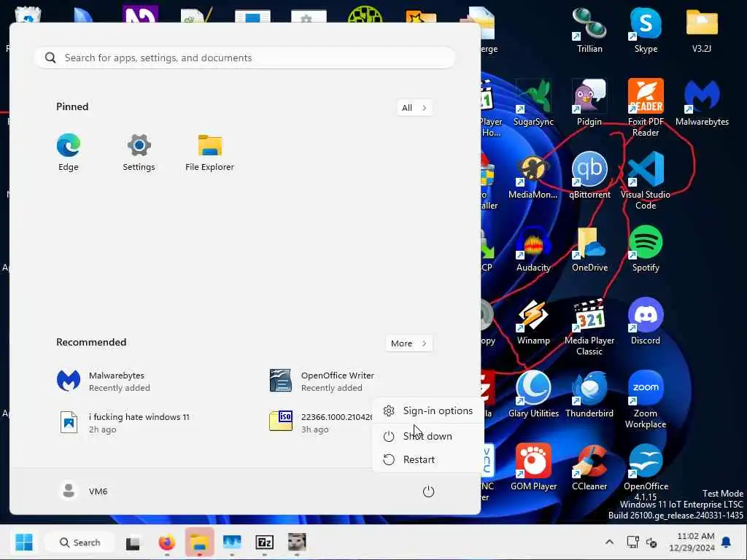The image size is (747, 560).
Task: Open pinned File Explorer
Action: [x=209, y=152]
